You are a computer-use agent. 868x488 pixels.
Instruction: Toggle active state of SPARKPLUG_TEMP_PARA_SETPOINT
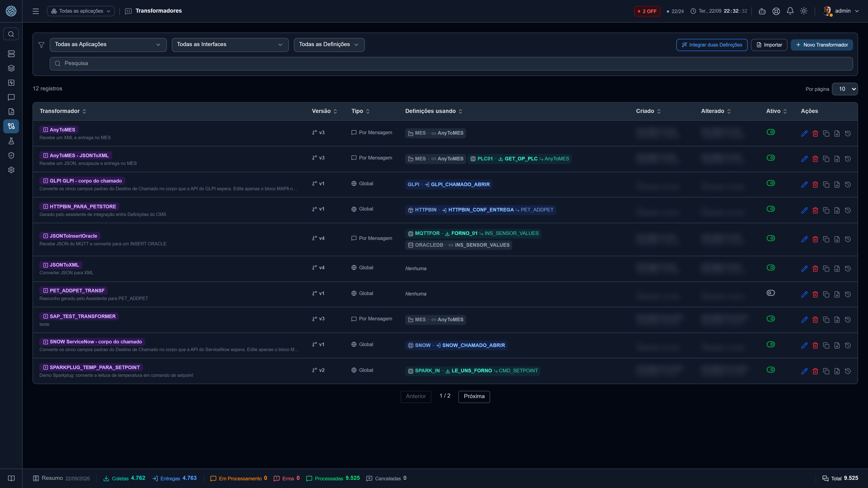click(x=771, y=369)
